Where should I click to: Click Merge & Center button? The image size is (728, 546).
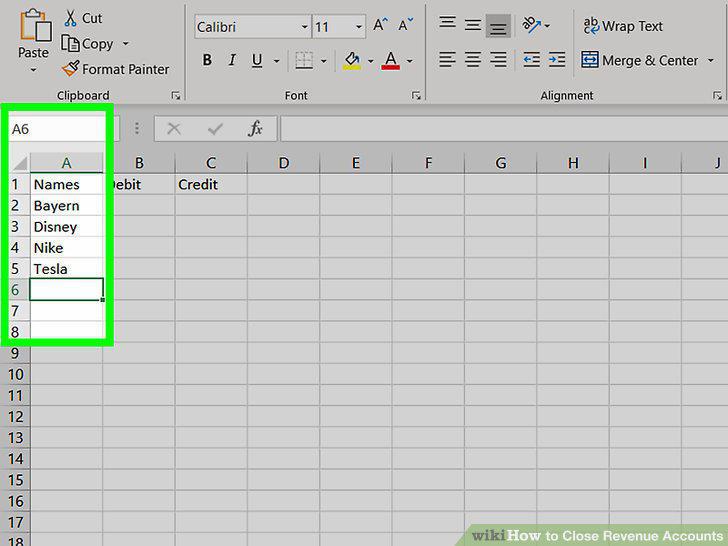[640, 60]
